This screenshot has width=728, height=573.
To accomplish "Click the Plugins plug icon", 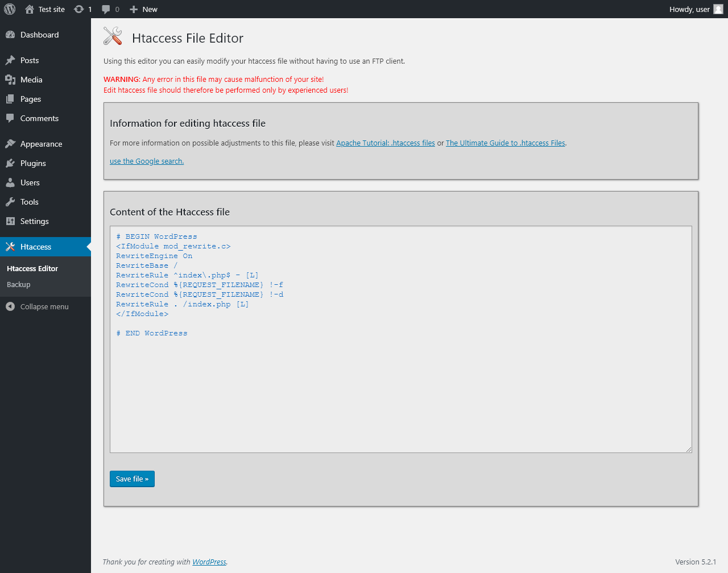I will click(10, 163).
